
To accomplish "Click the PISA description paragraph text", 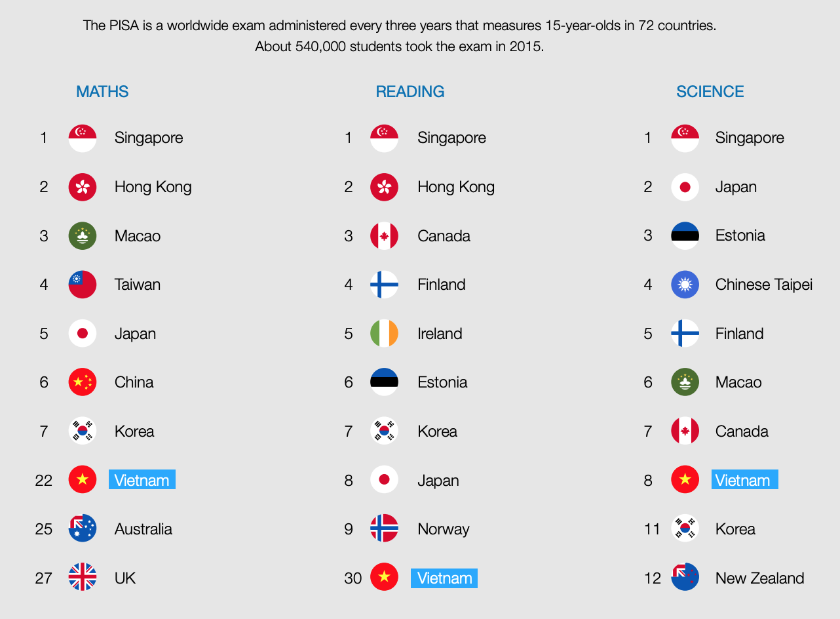I will [400, 37].
